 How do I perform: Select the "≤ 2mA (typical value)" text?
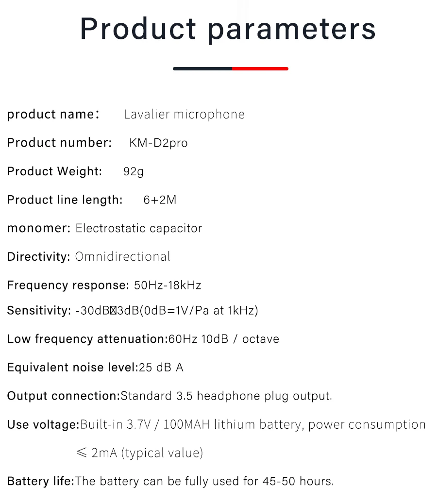point(139,453)
